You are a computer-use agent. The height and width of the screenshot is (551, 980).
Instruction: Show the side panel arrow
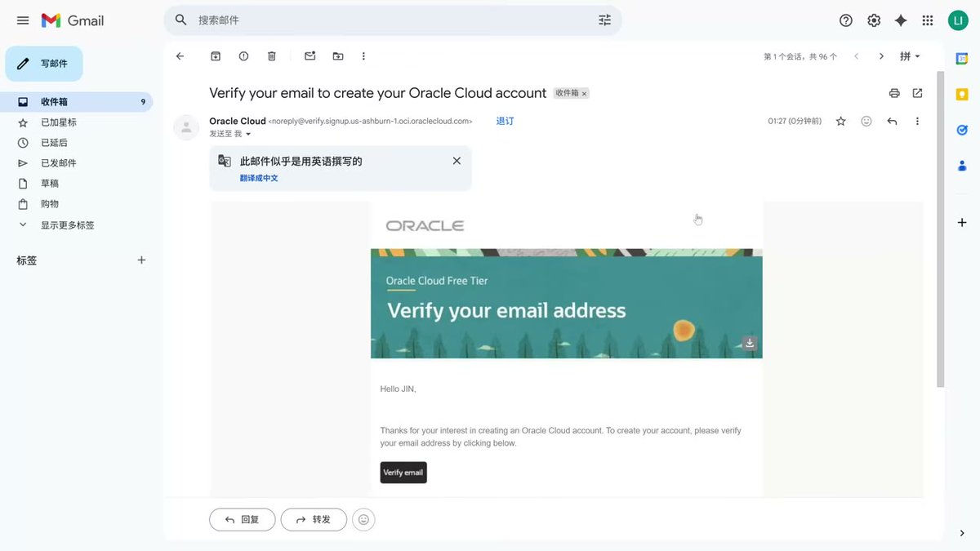click(x=962, y=533)
